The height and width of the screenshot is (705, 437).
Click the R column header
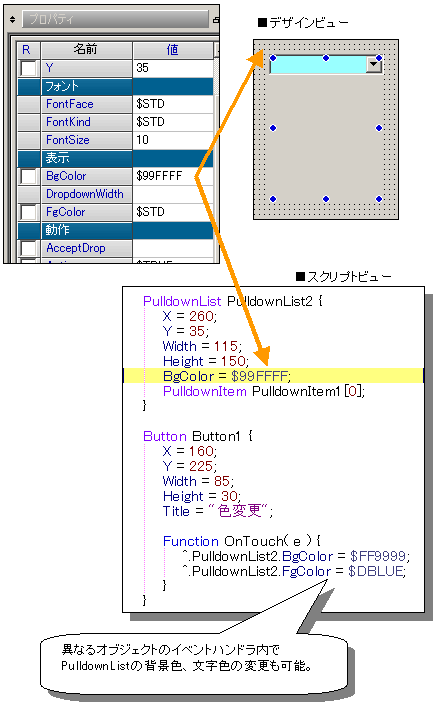[29, 50]
